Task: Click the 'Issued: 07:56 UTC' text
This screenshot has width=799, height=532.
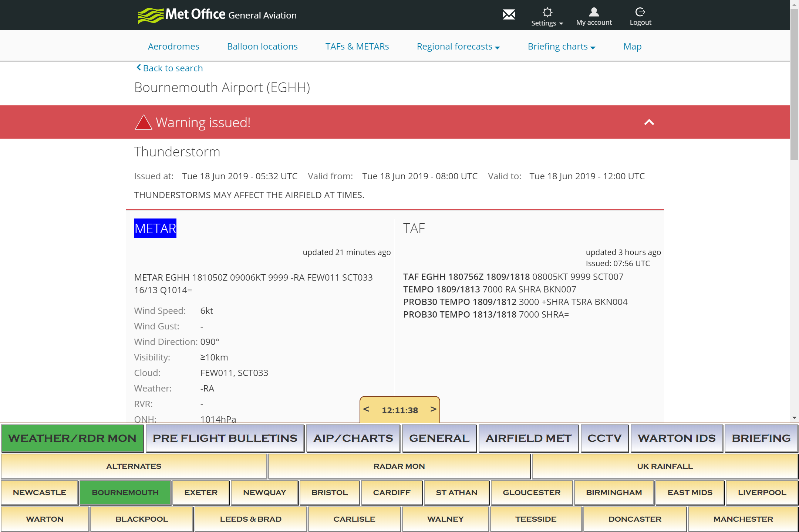Action: coord(618,264)
